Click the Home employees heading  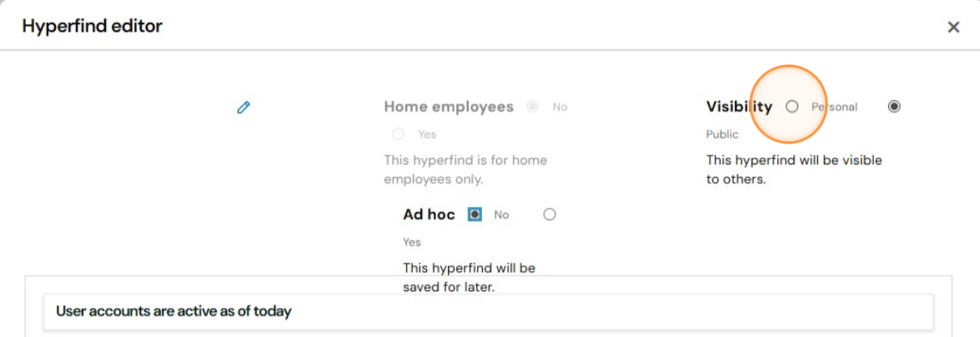point(449,106)
